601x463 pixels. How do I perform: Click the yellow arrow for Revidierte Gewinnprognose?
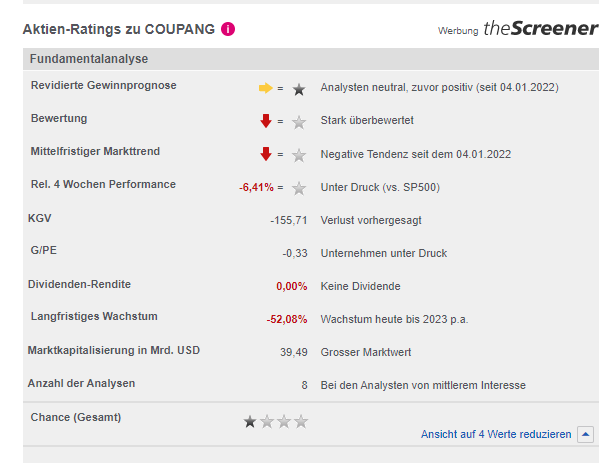coord(265,88)
